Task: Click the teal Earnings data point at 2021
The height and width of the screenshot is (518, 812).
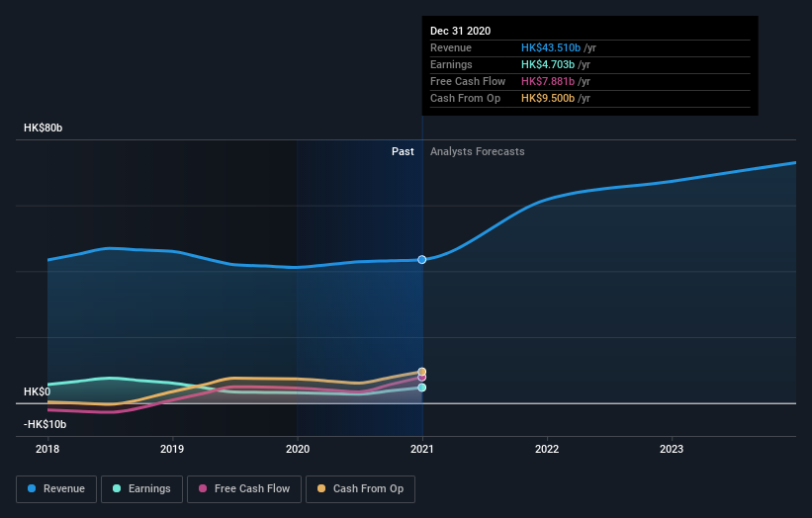Action: (x=422, y=388)
